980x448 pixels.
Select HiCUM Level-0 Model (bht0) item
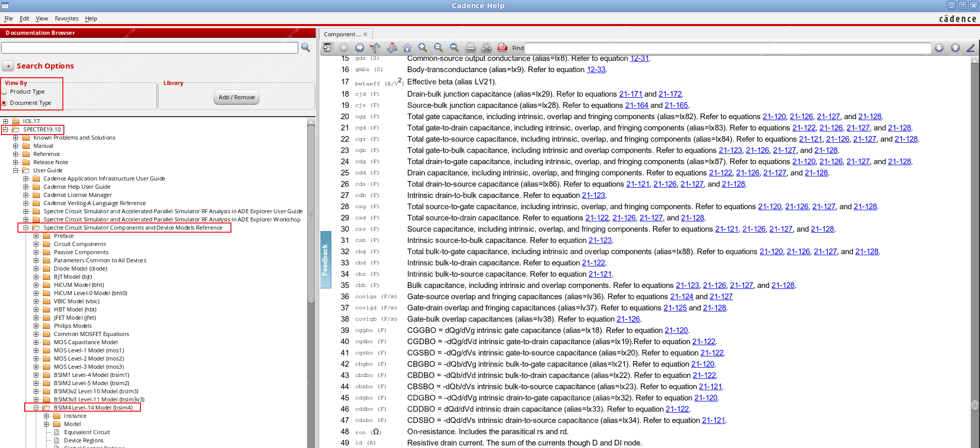tap(90, 293)
